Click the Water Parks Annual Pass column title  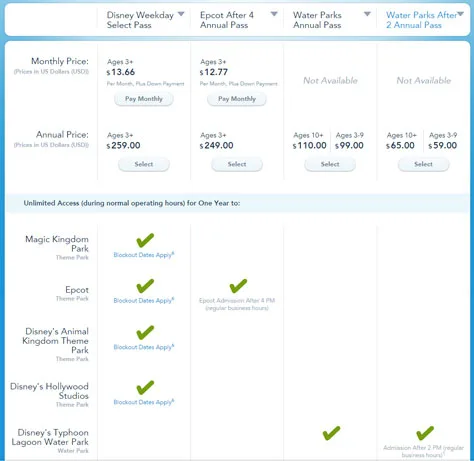317,20
